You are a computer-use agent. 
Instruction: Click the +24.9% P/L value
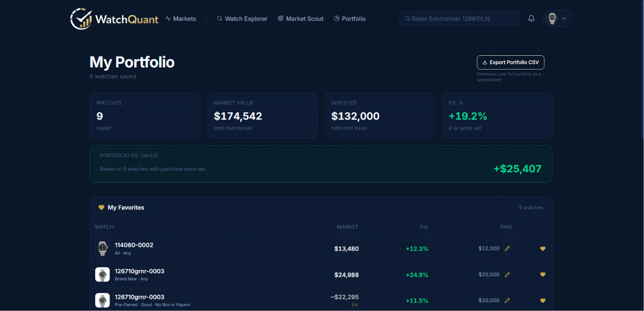click(417, 275)
